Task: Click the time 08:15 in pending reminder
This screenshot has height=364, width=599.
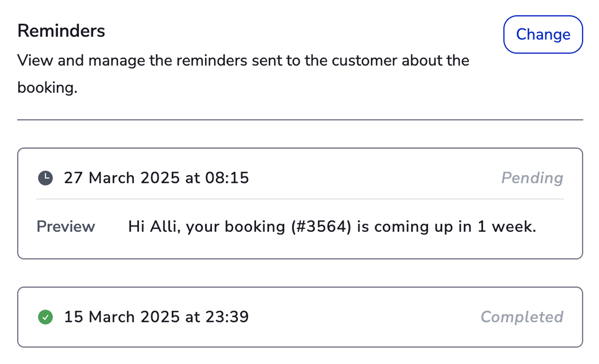Action: point(227,178)
